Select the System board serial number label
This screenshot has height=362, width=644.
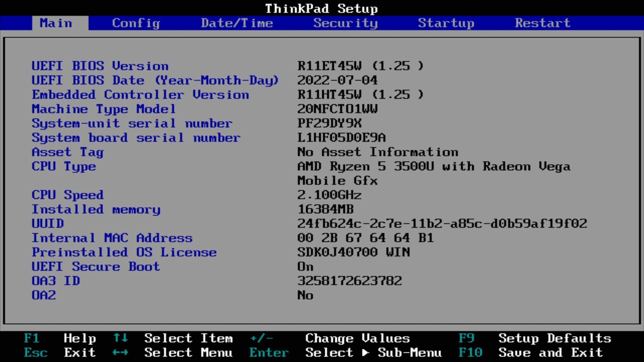pyautogui.click(x=136, y=138)
